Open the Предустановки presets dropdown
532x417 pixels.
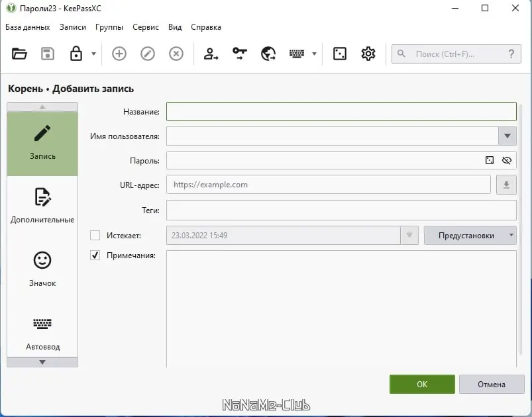point(470,235)
